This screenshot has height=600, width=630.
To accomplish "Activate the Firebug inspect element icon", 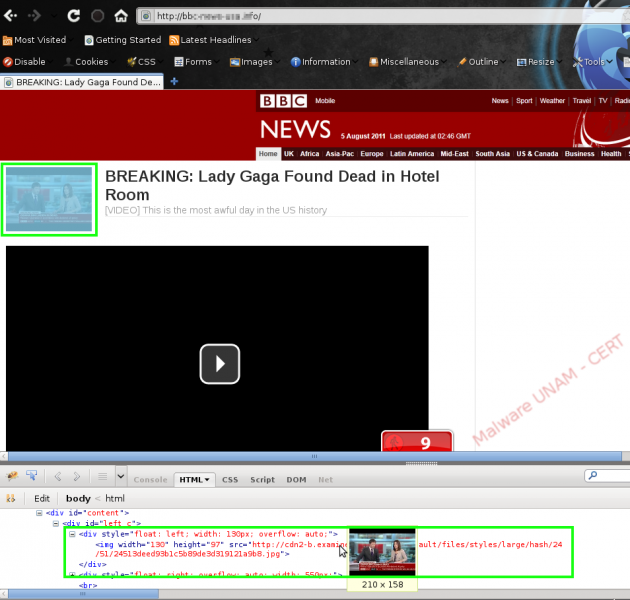I will coord(32,476).
